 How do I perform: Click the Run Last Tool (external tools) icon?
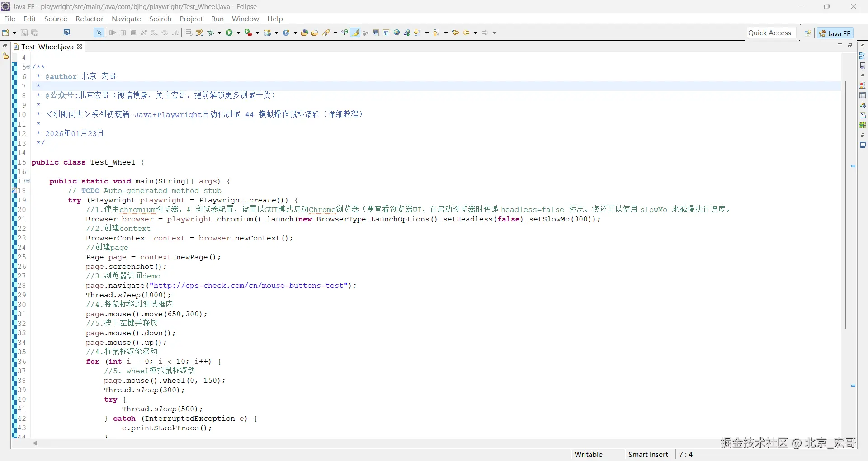(248, 33)
